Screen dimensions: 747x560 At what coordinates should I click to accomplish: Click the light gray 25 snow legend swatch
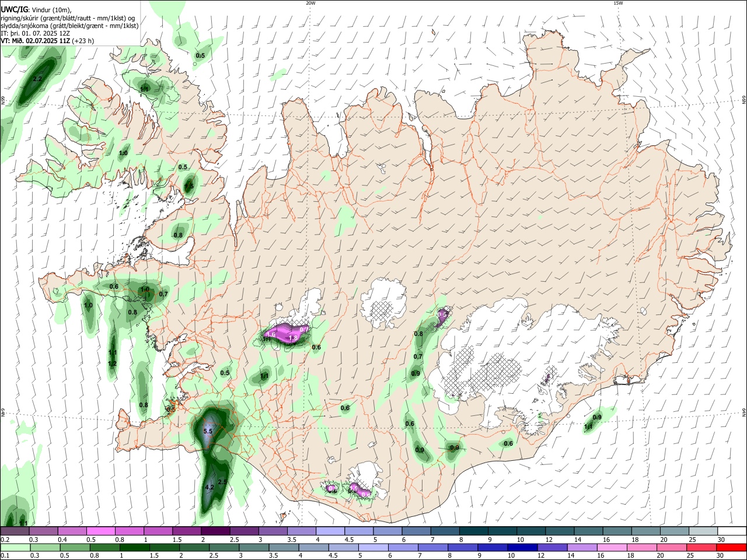[x=703, y=531]
